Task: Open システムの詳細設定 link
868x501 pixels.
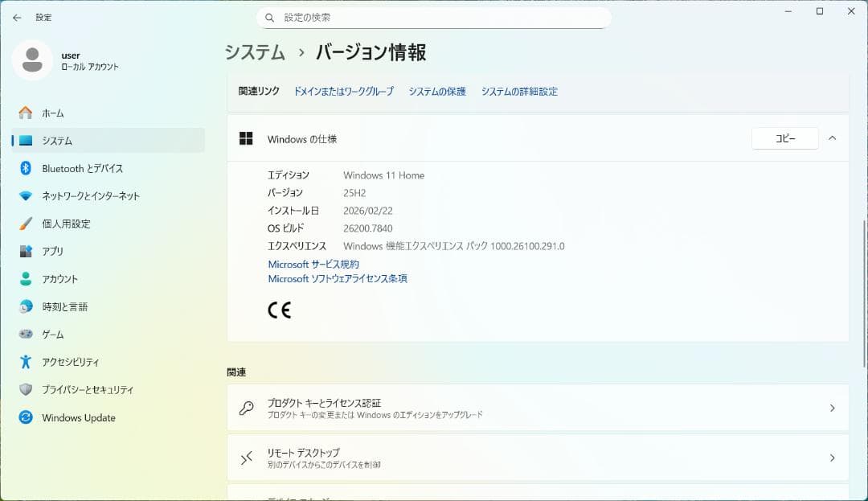Action: pyautogui.click(x=519, y=92)
